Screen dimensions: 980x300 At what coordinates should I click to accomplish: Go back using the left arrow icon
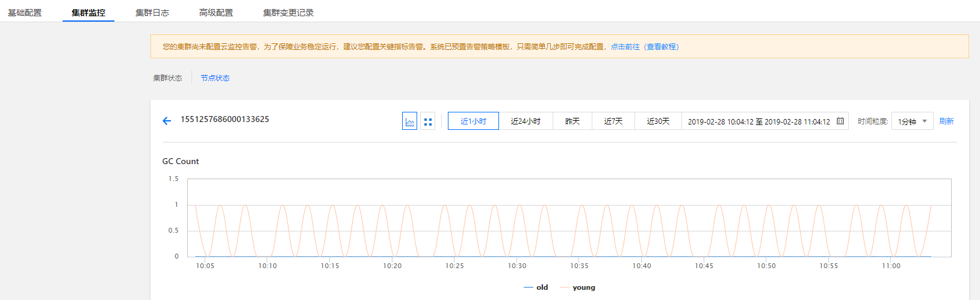click(x=167, y=121)
